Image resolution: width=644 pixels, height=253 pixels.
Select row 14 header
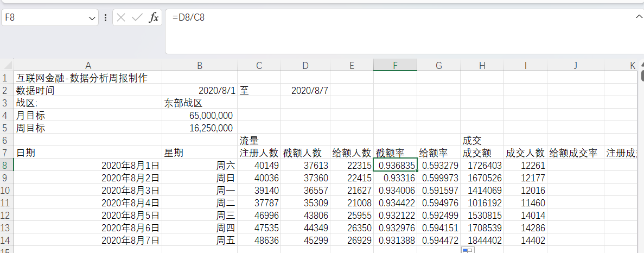tap(6, 240)
